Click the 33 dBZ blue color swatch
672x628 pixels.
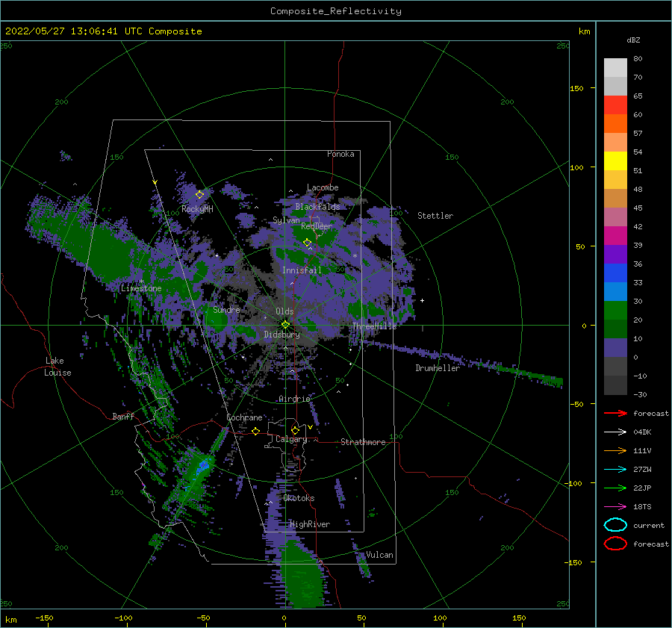pyautogui.click(x=615, y=291)
